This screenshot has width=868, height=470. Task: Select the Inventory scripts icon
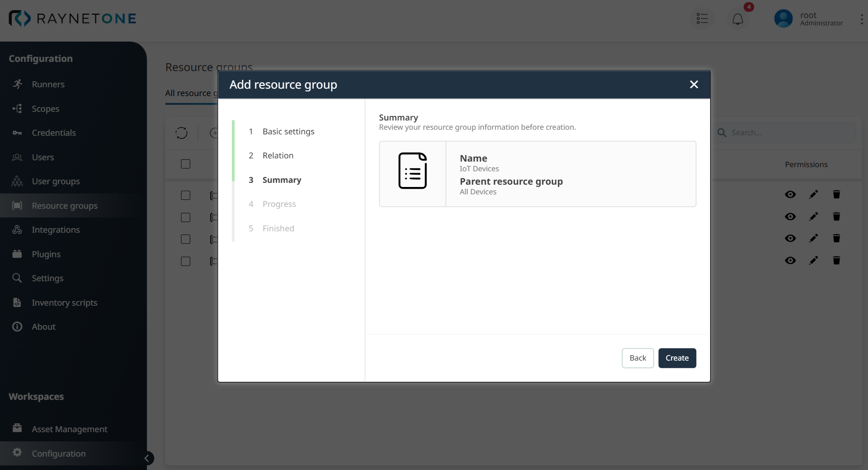tap(17, 302)
